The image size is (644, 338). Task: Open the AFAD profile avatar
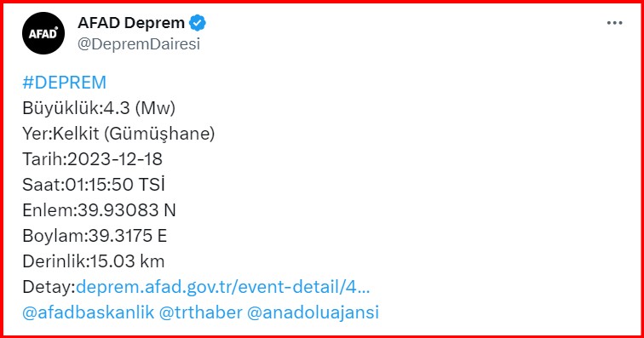[x=43, y=33]
